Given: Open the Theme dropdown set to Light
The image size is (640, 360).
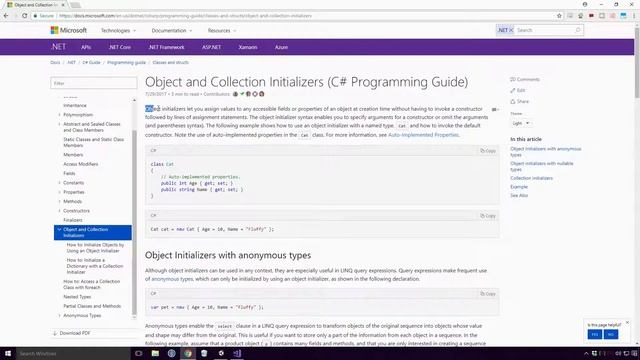Looking at the screenshot, I should [521, 123].
